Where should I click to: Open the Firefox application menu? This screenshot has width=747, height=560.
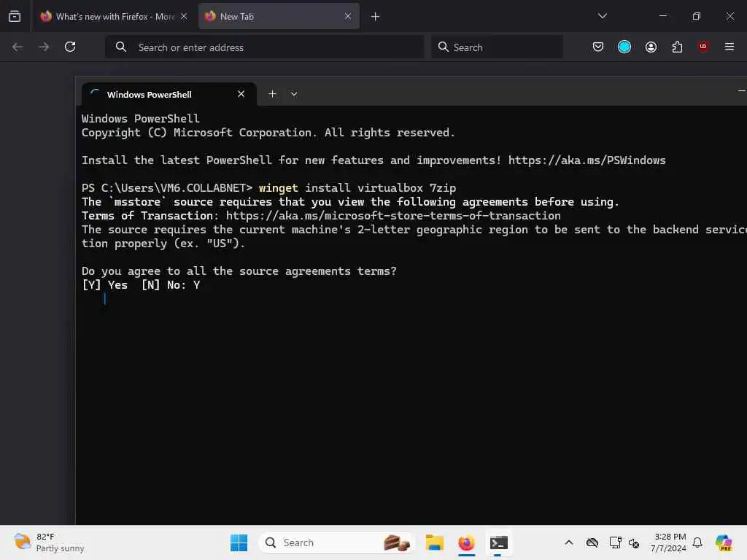click(729, 47)
